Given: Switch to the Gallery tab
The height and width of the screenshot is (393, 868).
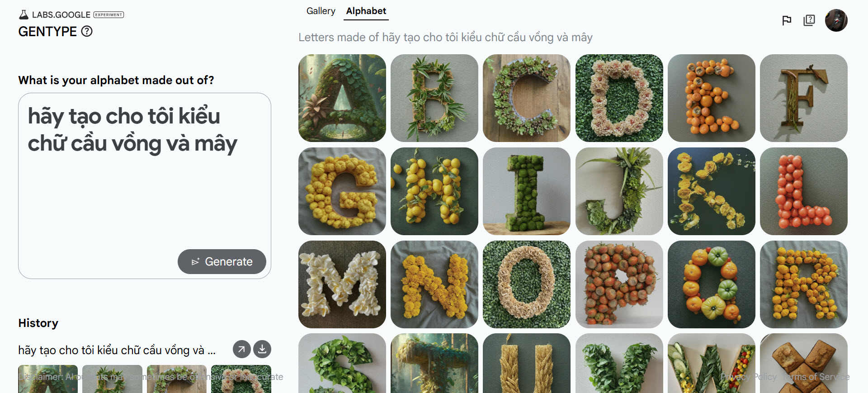Looking at the screenshot, I should coord(321,11).
